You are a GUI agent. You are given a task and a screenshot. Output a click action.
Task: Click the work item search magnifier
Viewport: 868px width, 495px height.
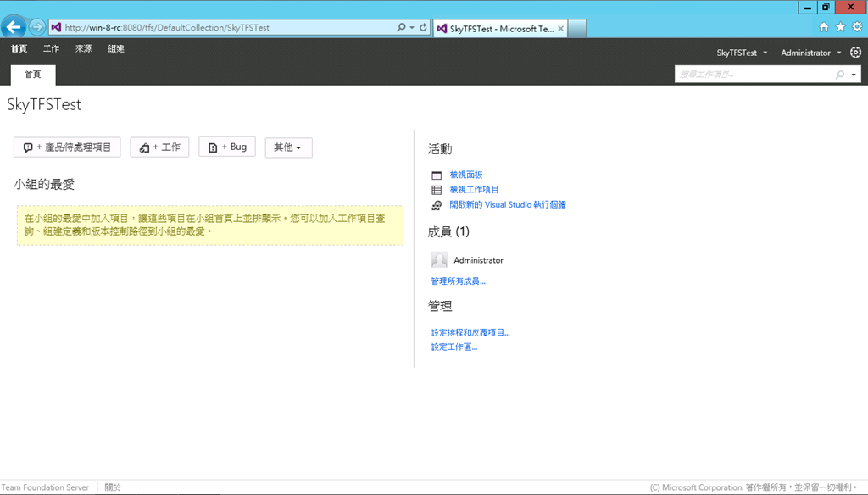(840, 75)
